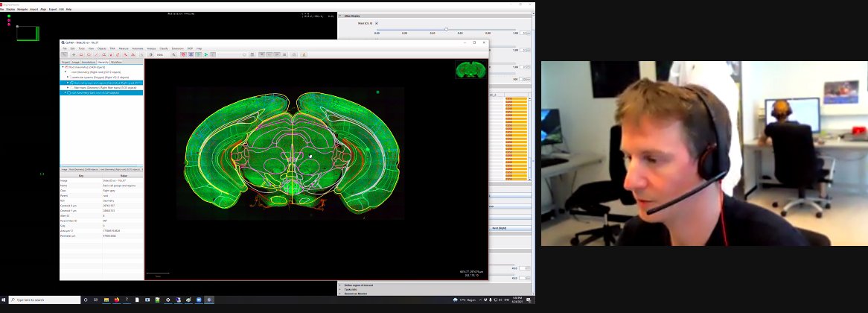Viewport: 868px width, 313px height.
Task: Select the Brush annotation tool
Action: tap(118, 55)
